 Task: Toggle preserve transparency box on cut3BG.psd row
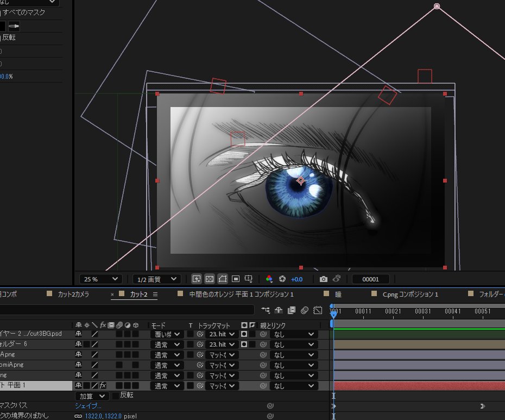point(191,334)
